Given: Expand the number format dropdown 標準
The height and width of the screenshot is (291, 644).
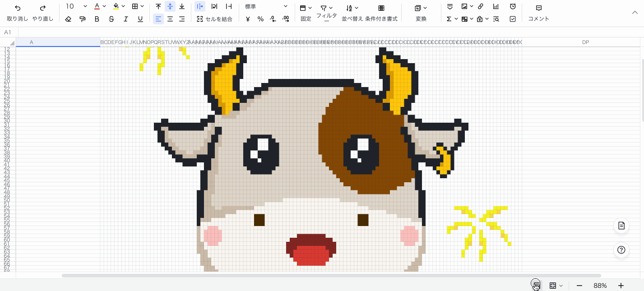Looking at the screenshot, I should pyautogui.click(x=266, y=7).
